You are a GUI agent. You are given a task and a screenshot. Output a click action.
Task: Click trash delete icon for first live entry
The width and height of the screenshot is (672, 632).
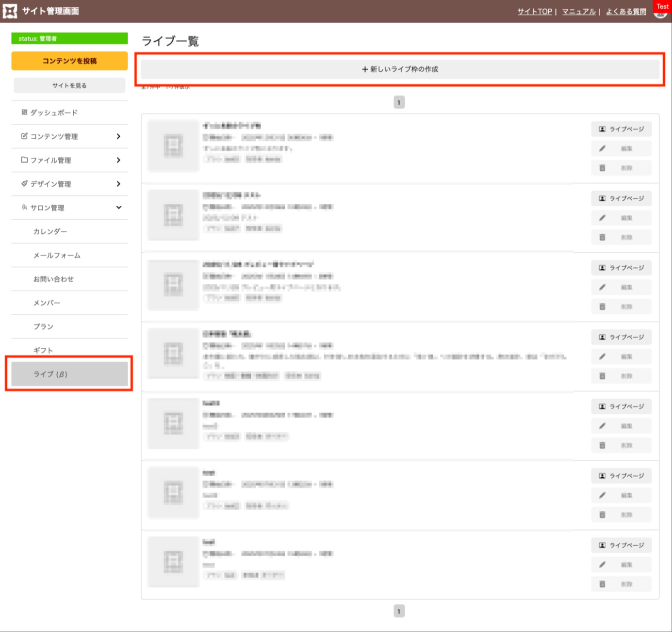(x=602, y=168)
